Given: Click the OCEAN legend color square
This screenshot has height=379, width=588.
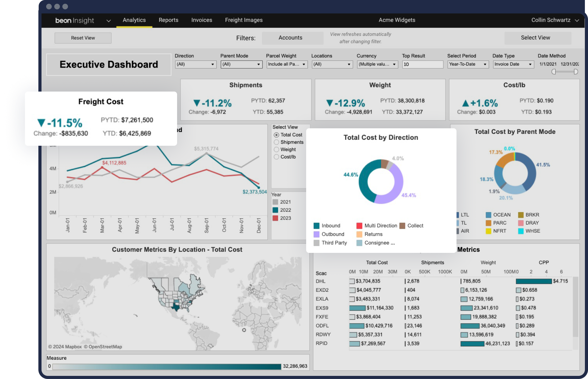Looking at the screenshot, I should [x=488, y=215].
